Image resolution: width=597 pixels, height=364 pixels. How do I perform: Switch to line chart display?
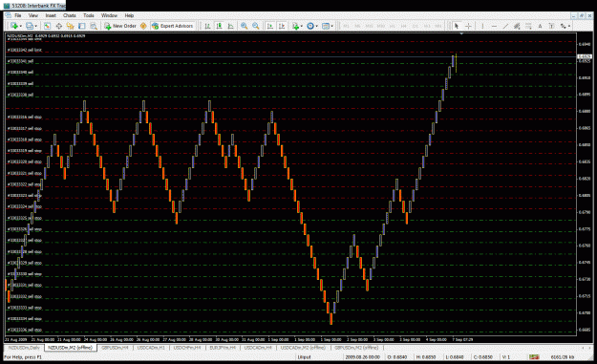(x=231, y=26)
